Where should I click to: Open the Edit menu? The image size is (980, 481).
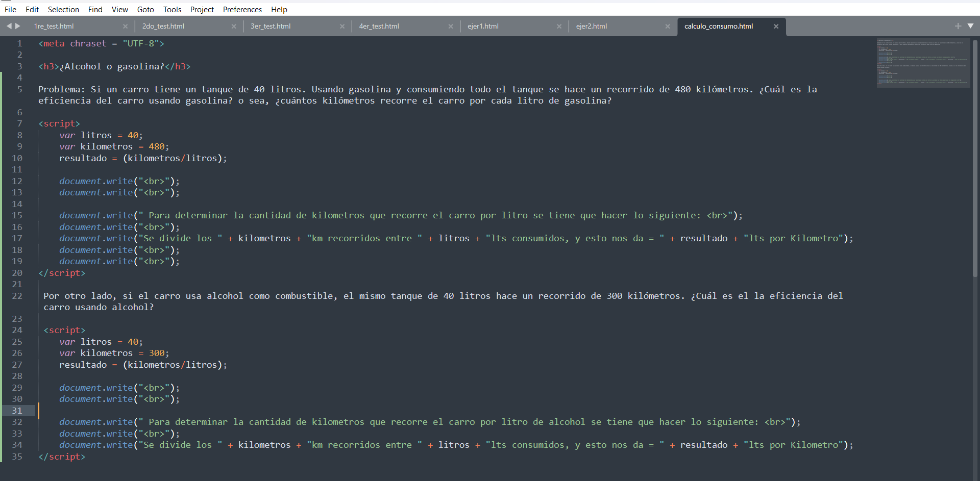click(x=32, y=9)
